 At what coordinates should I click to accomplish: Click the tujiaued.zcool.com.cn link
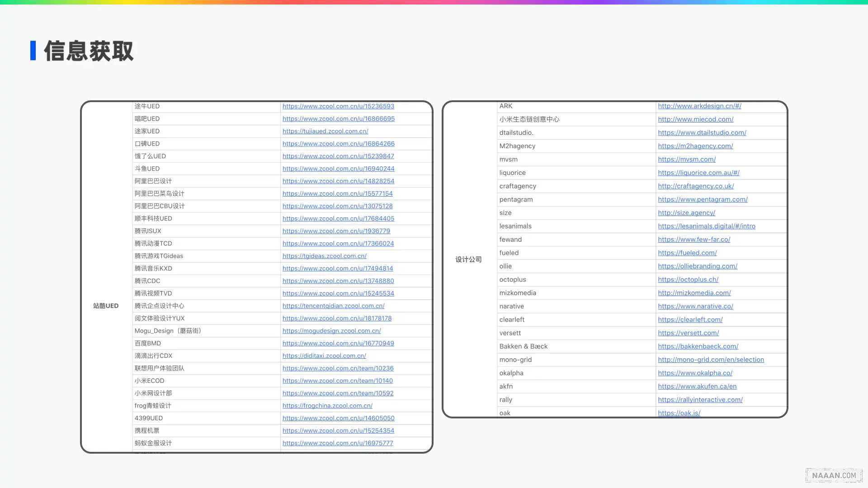[325, 131]
